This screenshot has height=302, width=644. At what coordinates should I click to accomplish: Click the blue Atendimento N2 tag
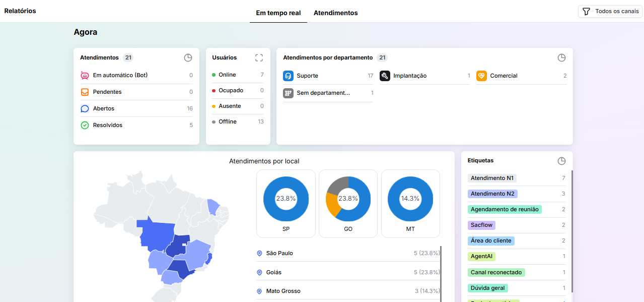click(492, 194)
